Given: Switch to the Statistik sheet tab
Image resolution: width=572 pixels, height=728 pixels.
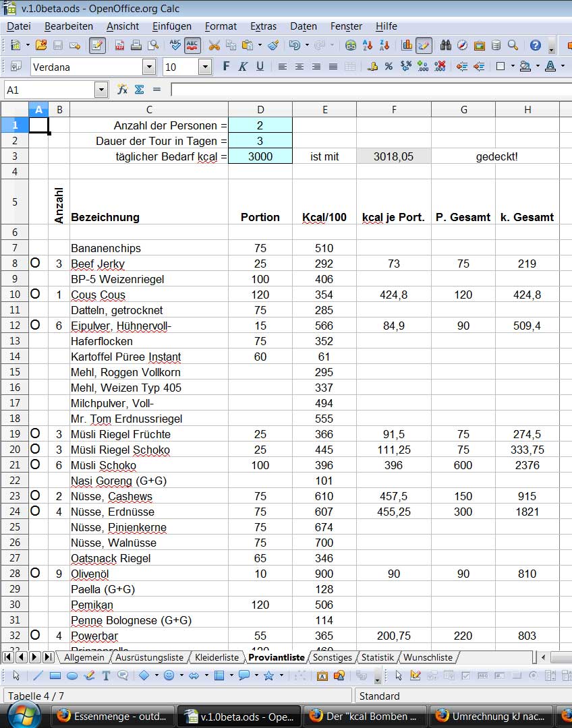Looking at the screenshot, I should pos(377,657).
